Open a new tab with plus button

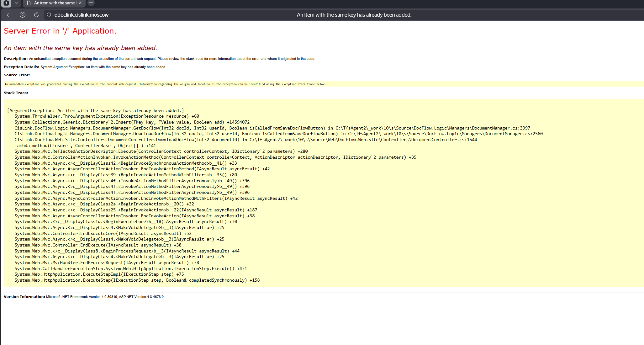tap(91, 3)
